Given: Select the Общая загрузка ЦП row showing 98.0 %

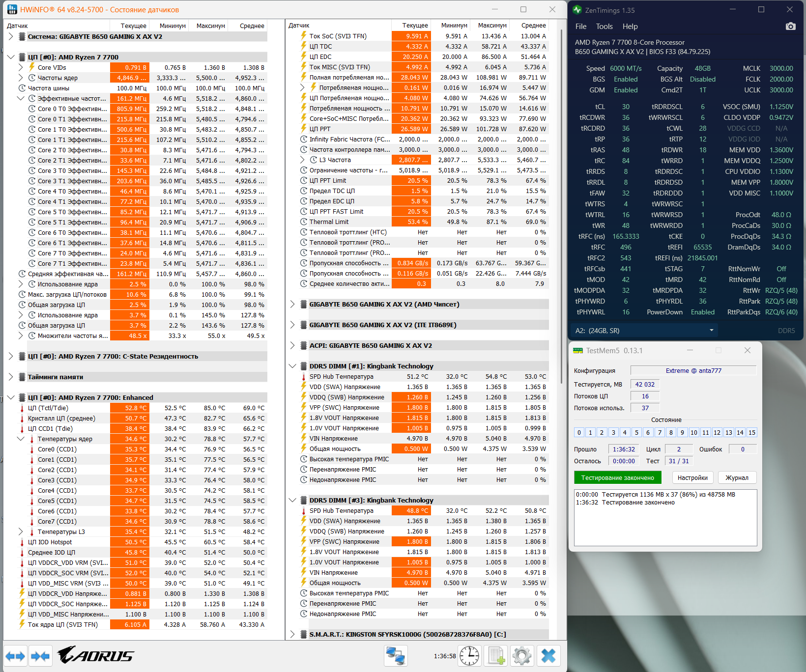Looking at the screenshot, I should tap(135, 305).
